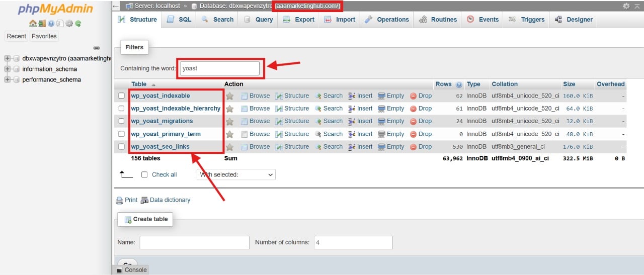Open the Export tab
The height and width of the screenshot is (275, 644).
(298, 20)
